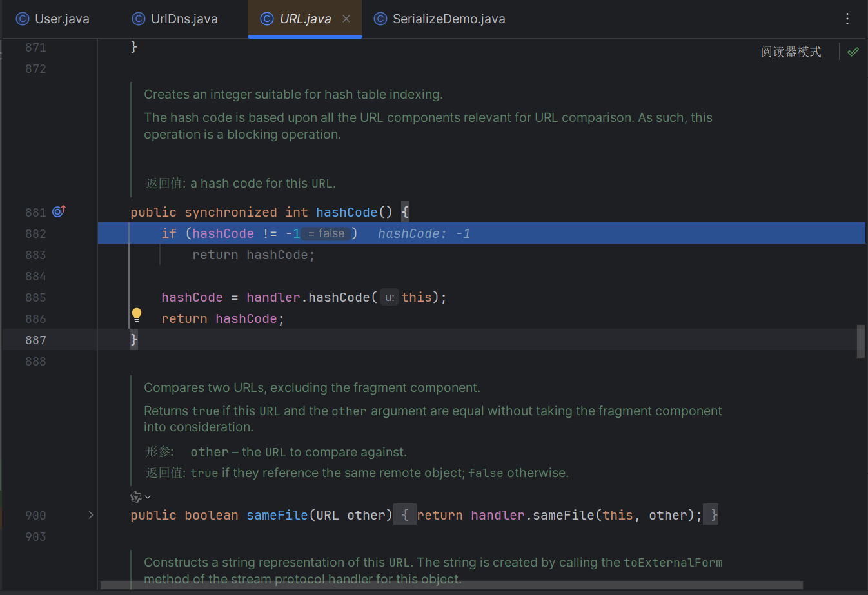868x595 pixels.
Task: Toggle a breakpoint at line 883
Action: tap(35, 255)
